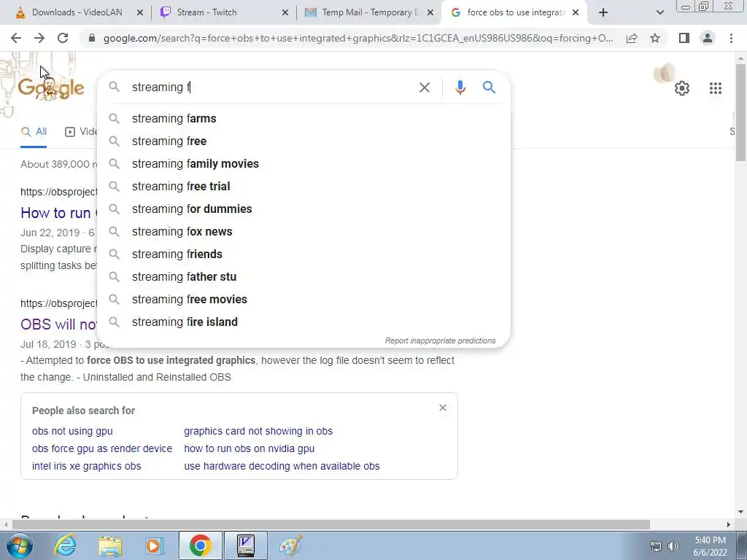Dismiss the People also search for box
Viewport: 747px width, 560px height.
[443, 408]
